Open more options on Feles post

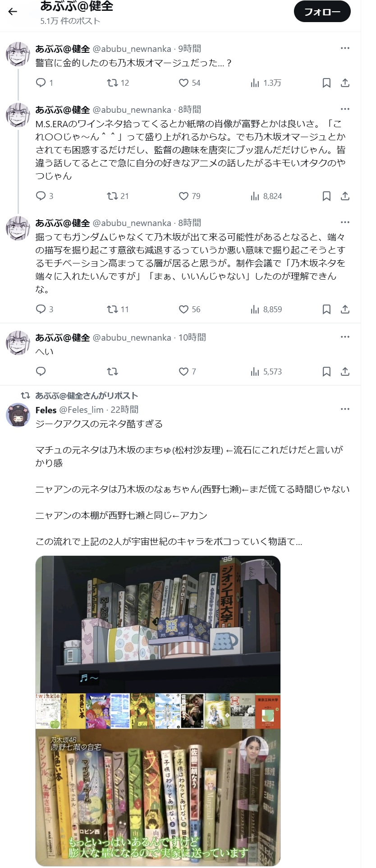[345, 409]
